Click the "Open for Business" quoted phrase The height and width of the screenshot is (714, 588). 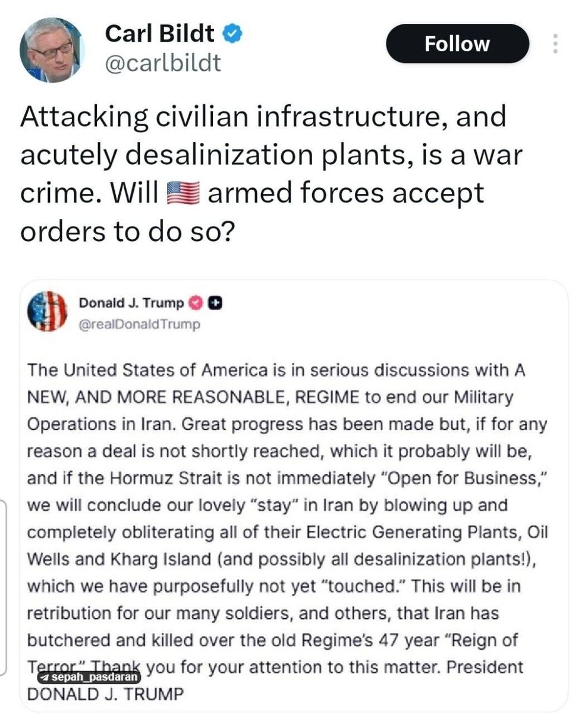(x=458, y=478)
